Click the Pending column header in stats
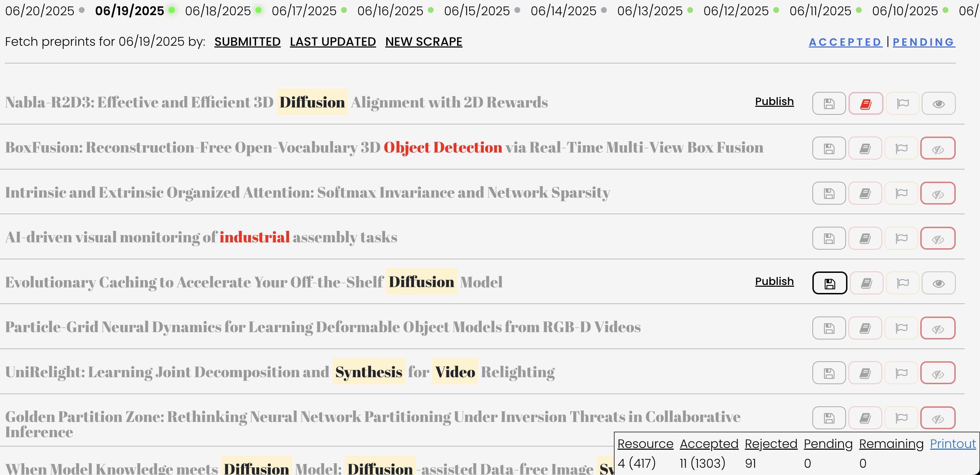This screenshot has height=475, width=980. point(828,443)
